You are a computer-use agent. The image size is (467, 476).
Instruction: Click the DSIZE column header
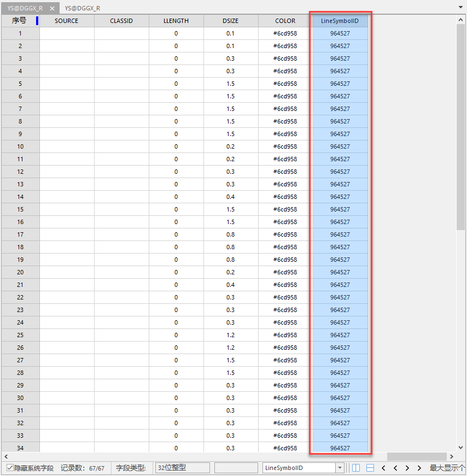point(230,21)
